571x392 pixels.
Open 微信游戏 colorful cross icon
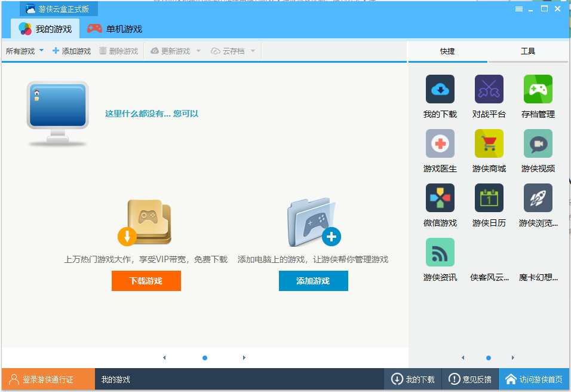pos(440,198)
